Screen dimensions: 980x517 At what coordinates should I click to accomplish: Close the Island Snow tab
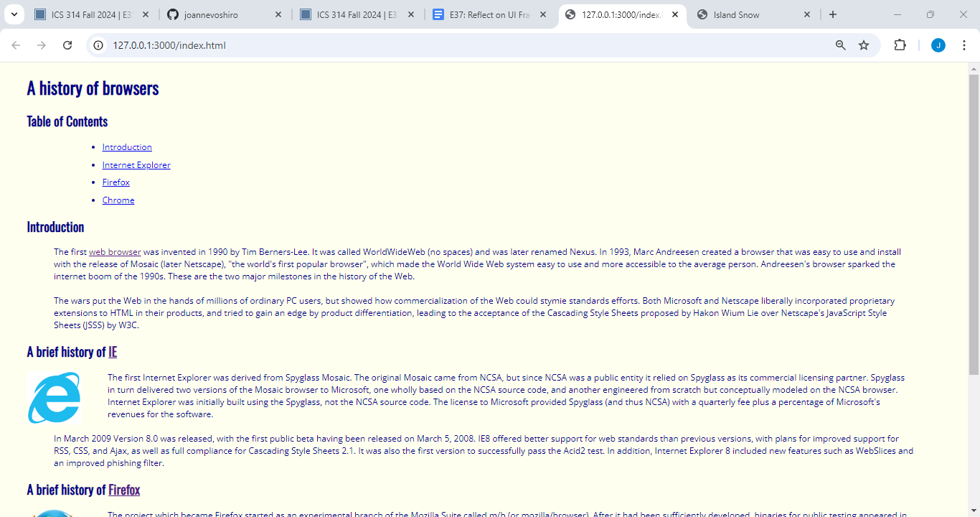[807, 14]
